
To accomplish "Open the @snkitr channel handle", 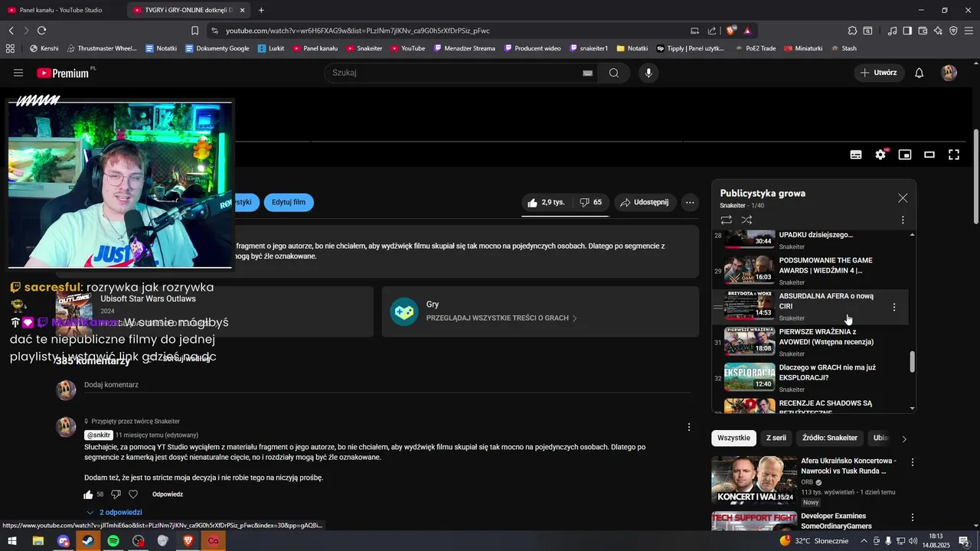I will pos(99,435).
